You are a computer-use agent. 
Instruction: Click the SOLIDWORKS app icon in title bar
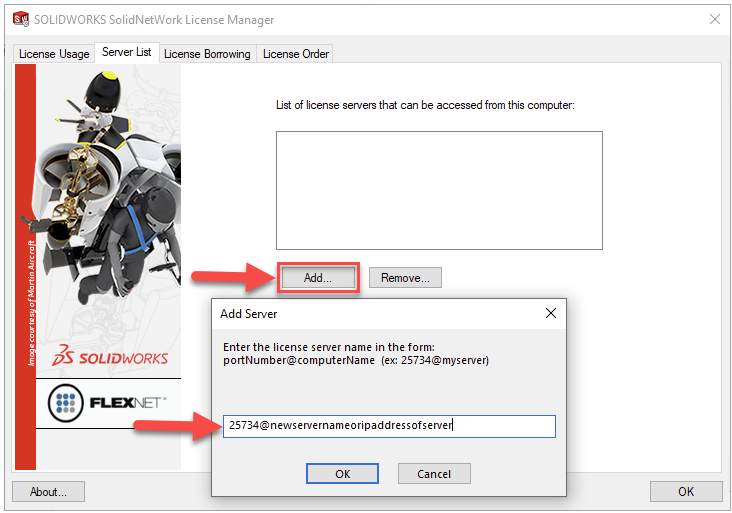click(20, 19)
